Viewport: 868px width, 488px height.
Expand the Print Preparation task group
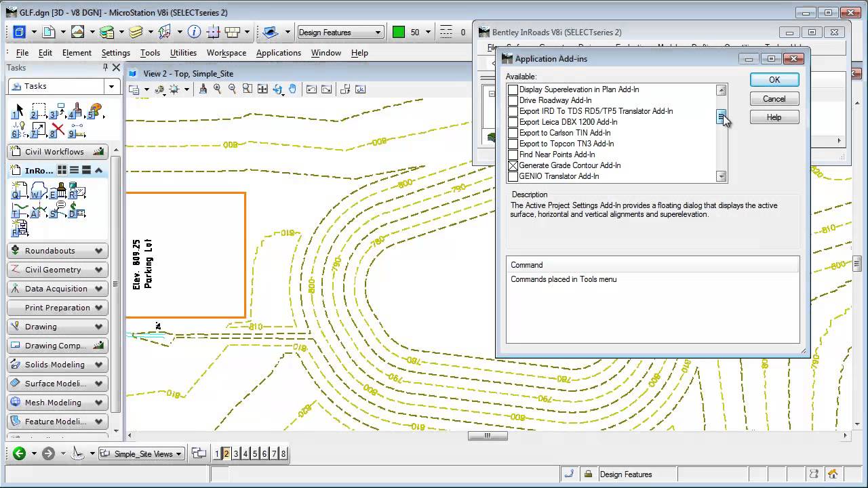pos(99,308)
